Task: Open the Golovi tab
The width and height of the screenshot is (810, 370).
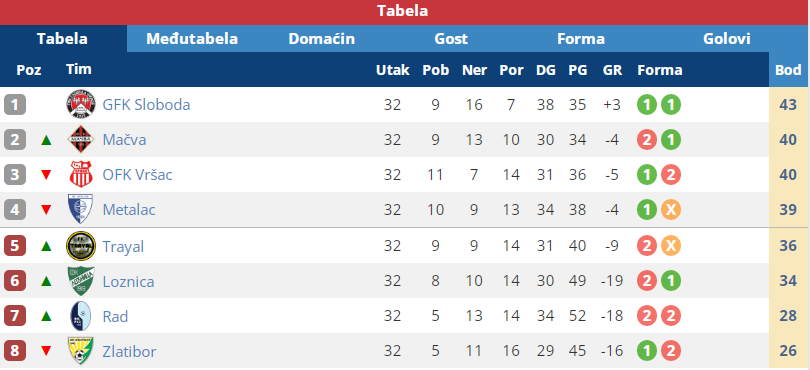Action: [x=726, y=39]
